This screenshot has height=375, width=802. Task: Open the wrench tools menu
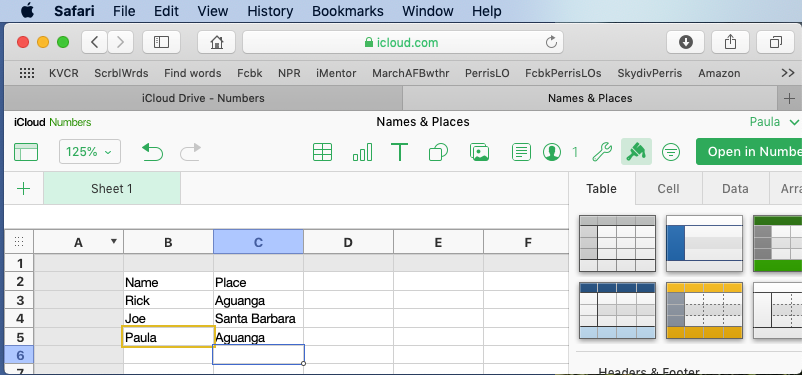pos(602,152)
